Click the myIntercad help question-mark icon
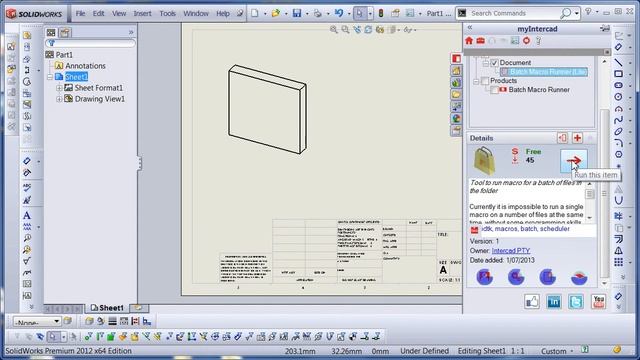 (538, 40)
